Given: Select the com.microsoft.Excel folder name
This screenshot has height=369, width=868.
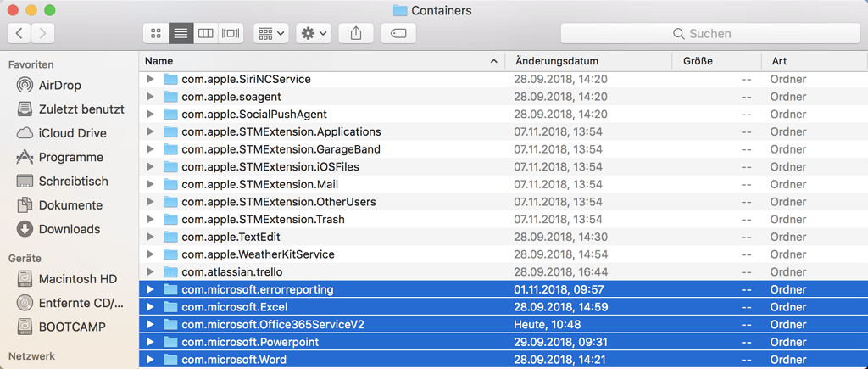Looking at the screenshot, I should tap(235, 307).
